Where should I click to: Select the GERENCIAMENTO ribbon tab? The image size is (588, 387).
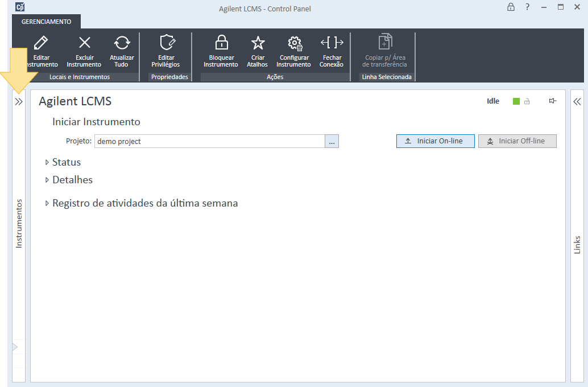(x=46, y=22)
